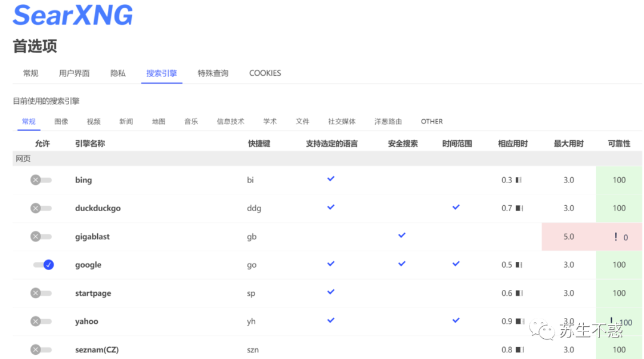Click the bing engine name
The image size is (644, 359).
tap(83, 180)
